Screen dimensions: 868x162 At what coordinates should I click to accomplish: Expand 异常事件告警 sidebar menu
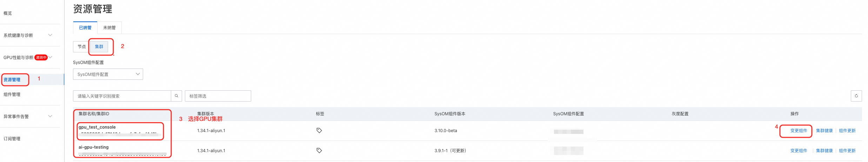(28, 116)
